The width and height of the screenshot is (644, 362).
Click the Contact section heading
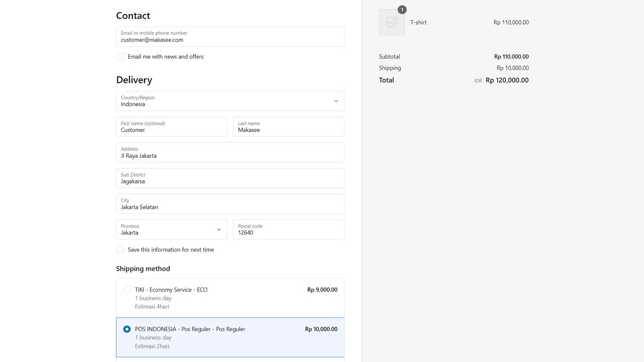(x=133, y=16)
